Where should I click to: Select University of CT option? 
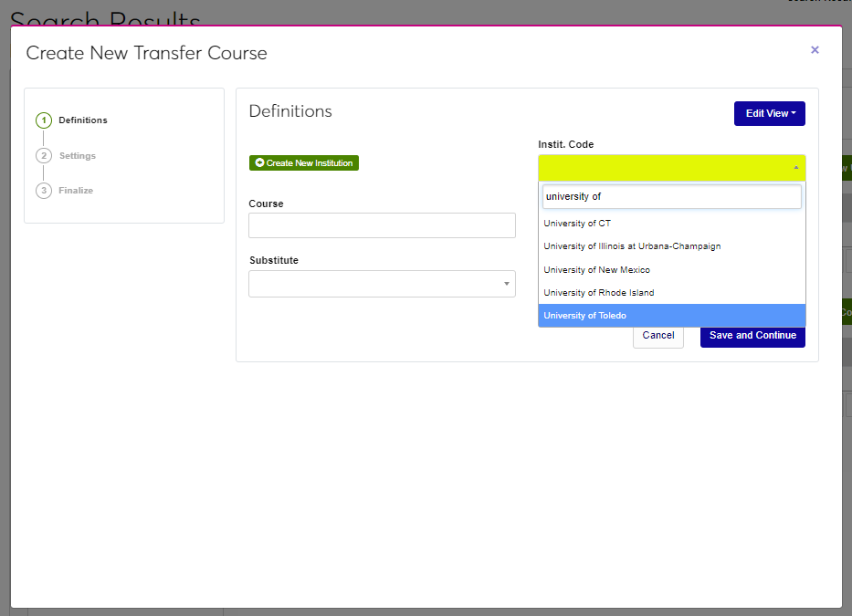(671, 224)
